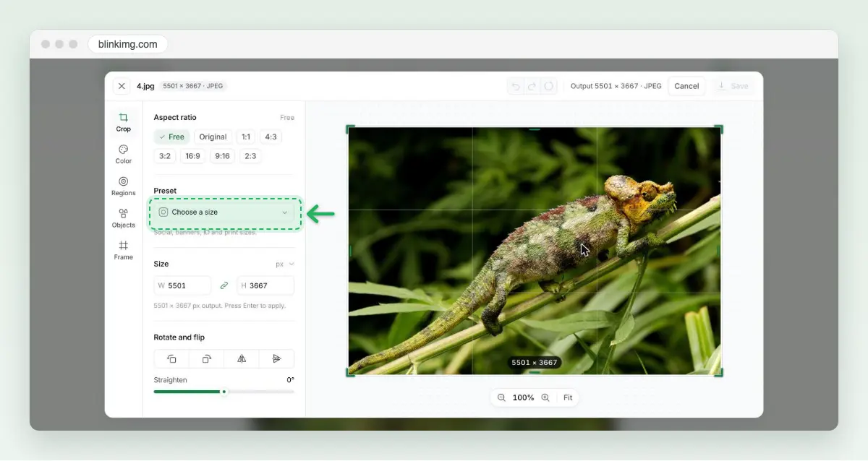Rotate image clockwise
Viewport: 868px width, 461px height.
point(207,358)
